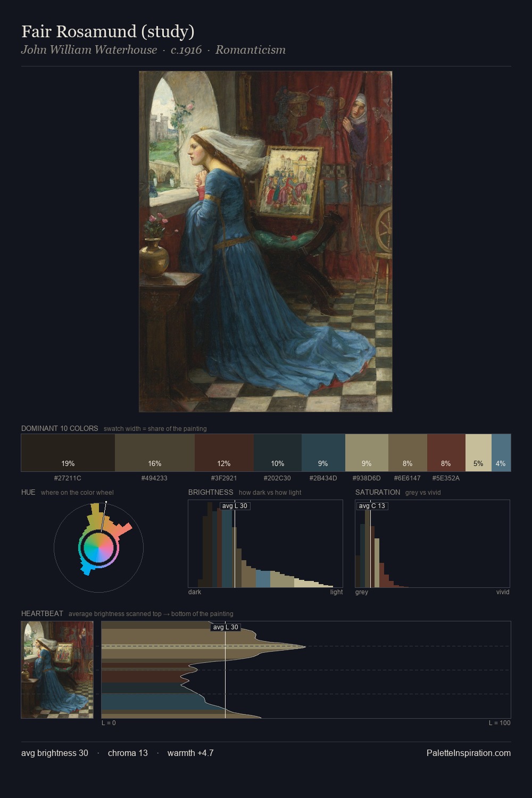Click the hex code label '#6E6147'
This screenshot has height=798, width=532.
coord(408,478)
